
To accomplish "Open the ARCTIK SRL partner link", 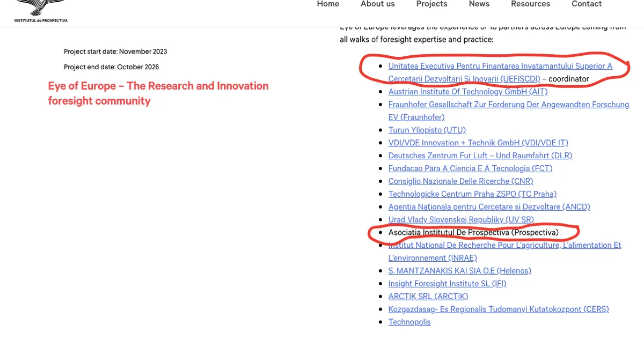I will tap(428, 297).
